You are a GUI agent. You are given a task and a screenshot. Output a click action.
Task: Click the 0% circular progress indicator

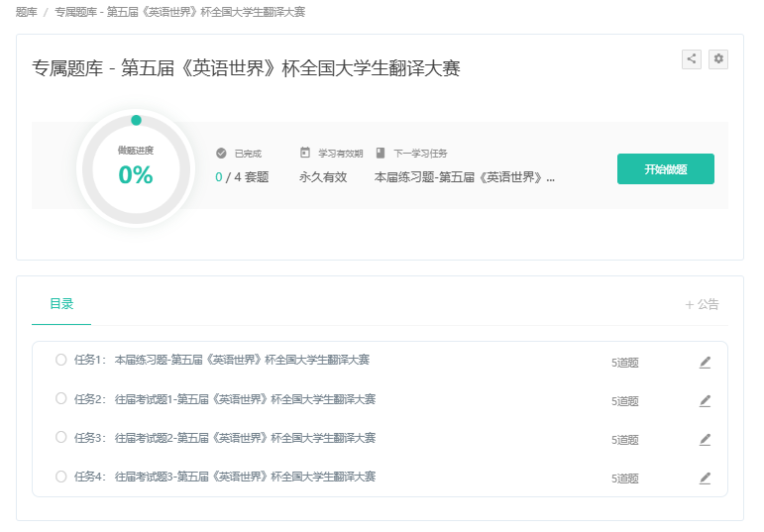coord(136,168)
